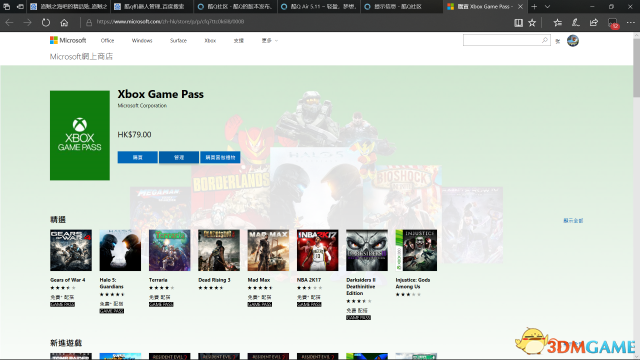Click the "Halo 5: Guardians" title

click(111, 283)
